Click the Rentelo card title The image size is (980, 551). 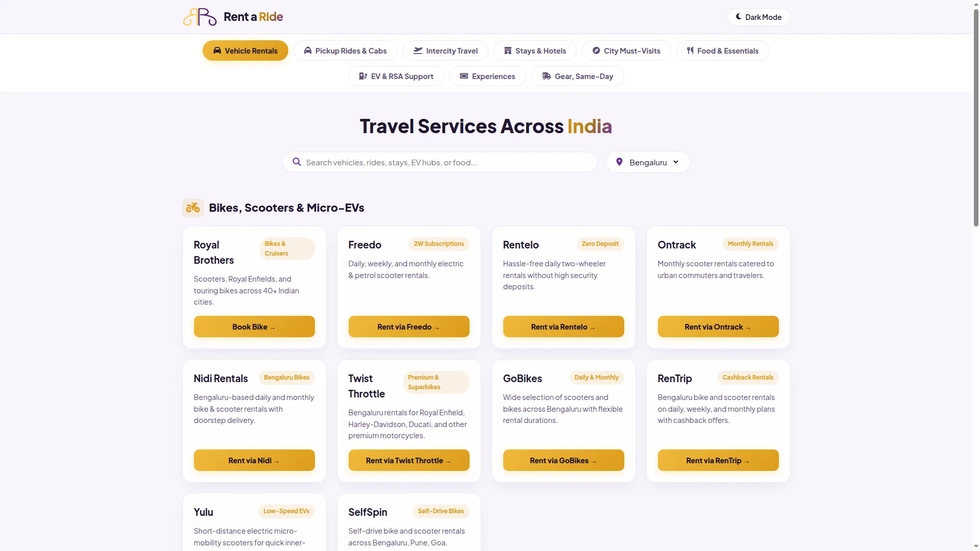click(x=521, y=245)
